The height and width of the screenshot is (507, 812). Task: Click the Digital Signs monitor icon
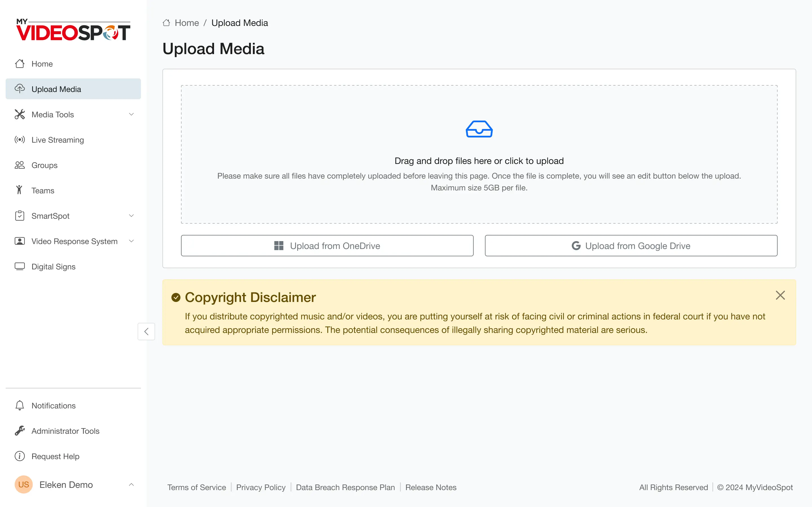(x=20, y=266)
